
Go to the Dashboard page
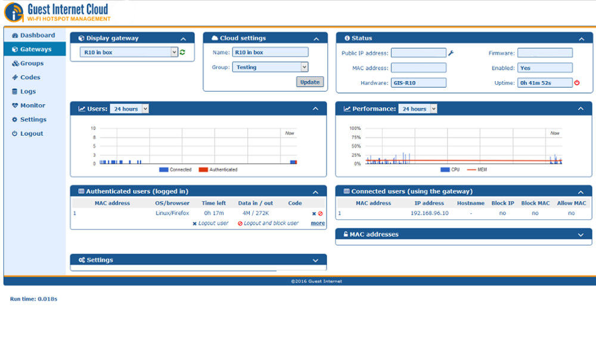point(35,35)
